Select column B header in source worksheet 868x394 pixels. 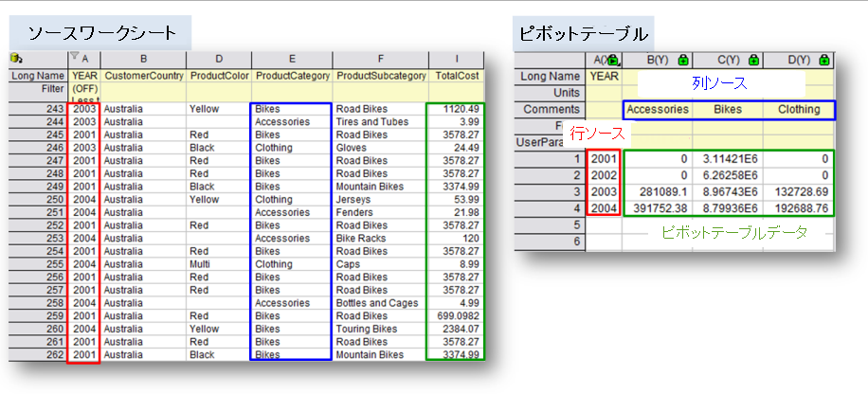143,59
